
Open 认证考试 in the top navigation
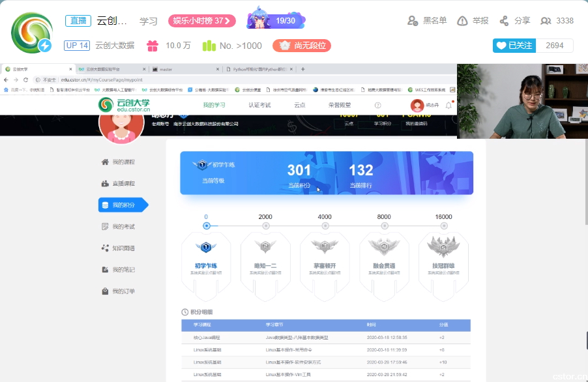259,105
